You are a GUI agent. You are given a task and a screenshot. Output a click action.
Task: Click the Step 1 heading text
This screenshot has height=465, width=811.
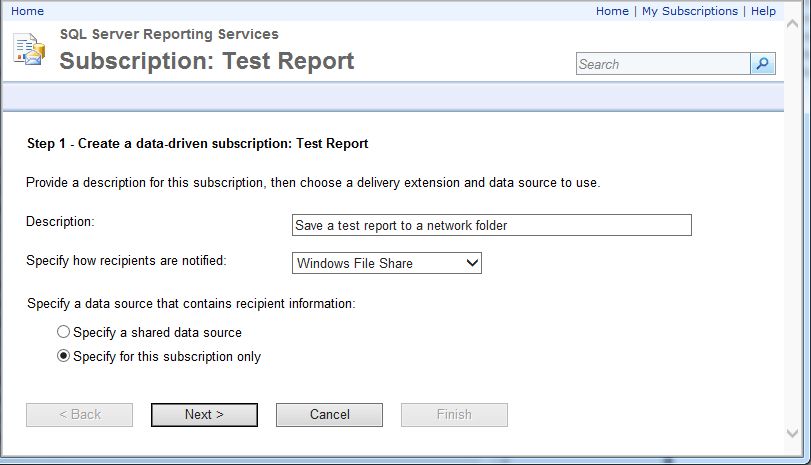coord(197,143)
